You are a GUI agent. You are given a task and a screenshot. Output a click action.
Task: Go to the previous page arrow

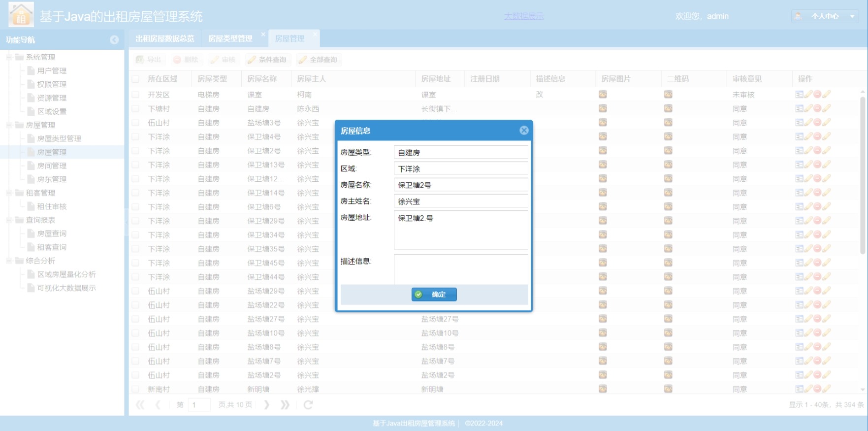click(x=158, y=405)
